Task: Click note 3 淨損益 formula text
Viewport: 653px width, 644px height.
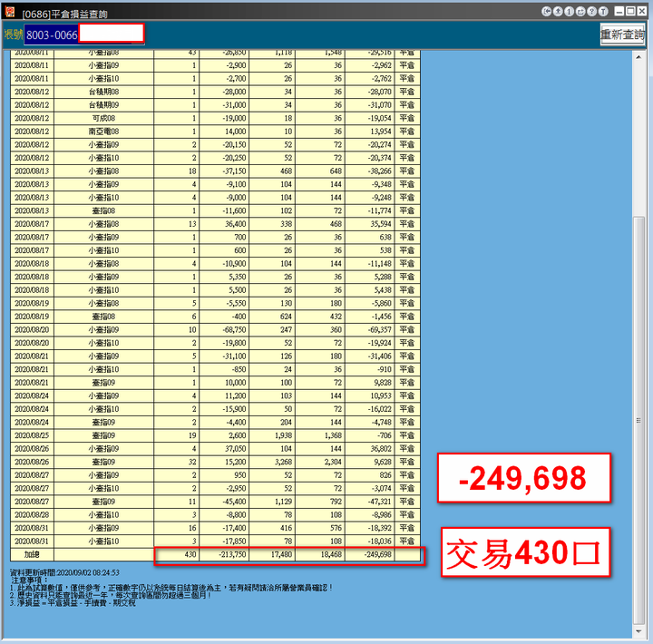Action: click(x=73, y=603)
